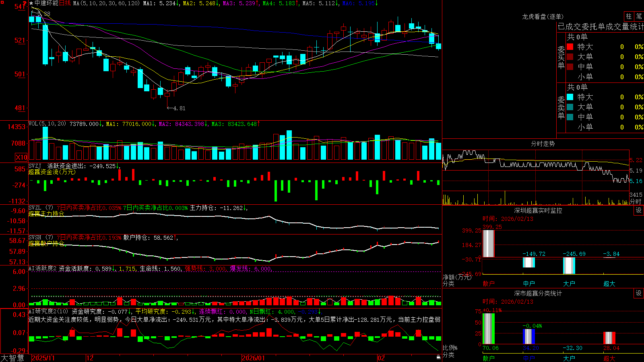Click the 龙虎看盘(逐单) panel title
644x362 pixels.
point(543,16)
